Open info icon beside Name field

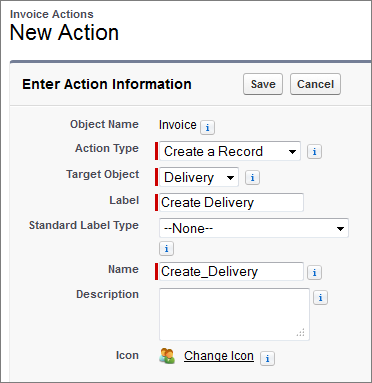click(314, 272)
